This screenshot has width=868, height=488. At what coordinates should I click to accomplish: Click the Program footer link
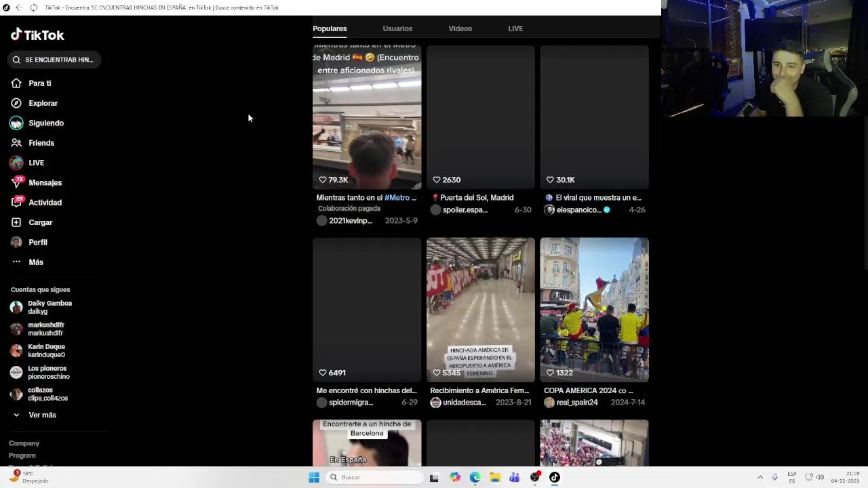[22, 455]
